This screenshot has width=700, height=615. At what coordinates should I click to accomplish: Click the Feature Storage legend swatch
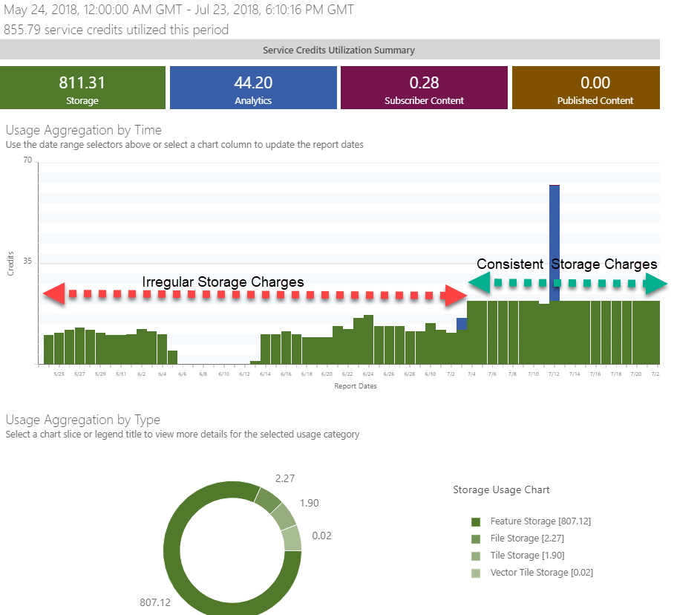point(476,521)
